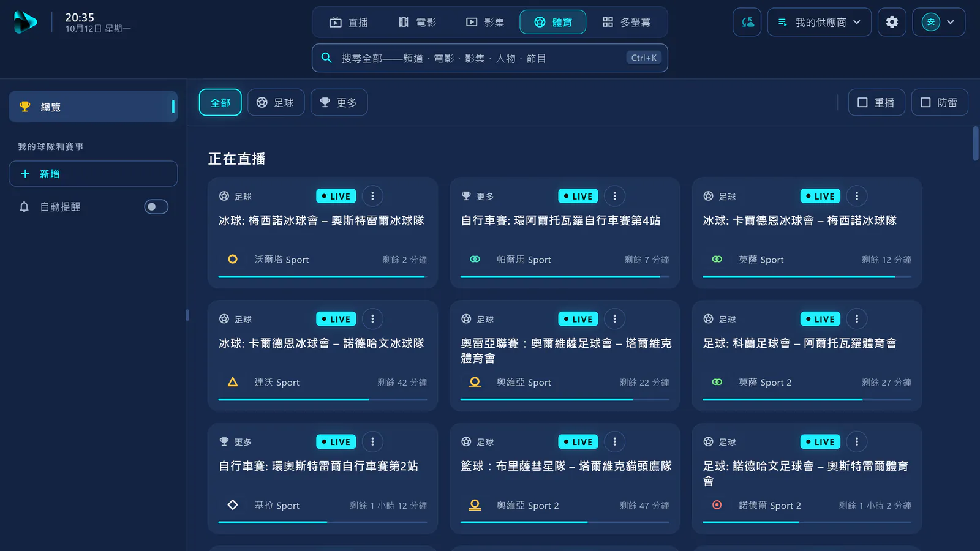Click the 沃爾塔 Sport channel logo

coord(233,259)
